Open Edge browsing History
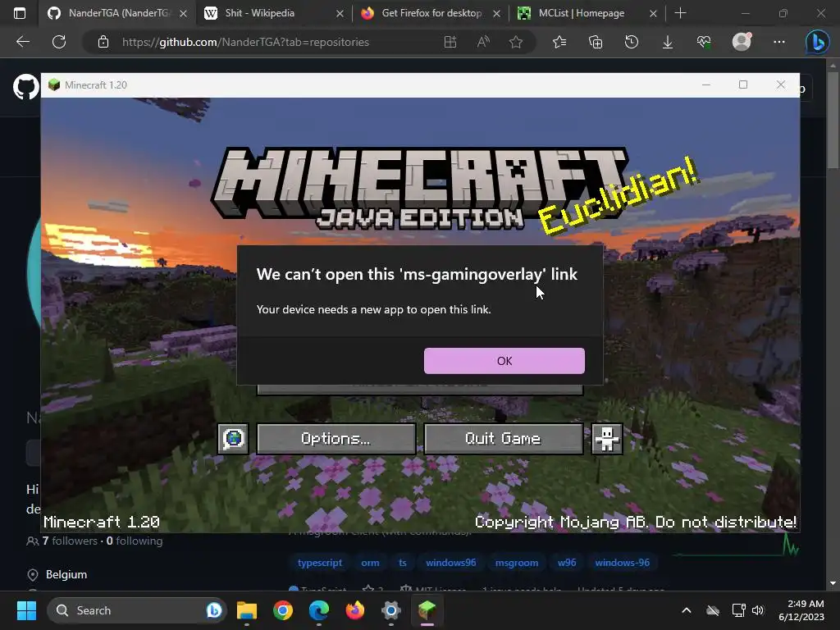Viewport: 840px width, 630px height. click(632, 42)
